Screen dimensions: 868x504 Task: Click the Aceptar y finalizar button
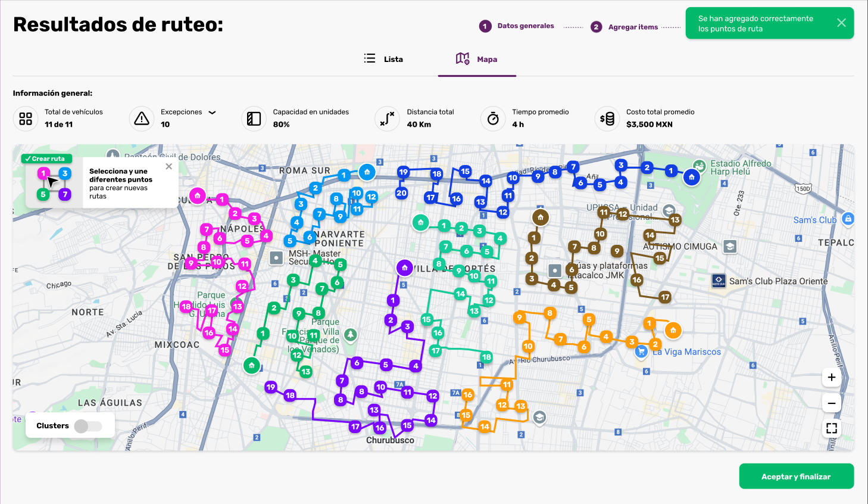click(x=796, y=477)
